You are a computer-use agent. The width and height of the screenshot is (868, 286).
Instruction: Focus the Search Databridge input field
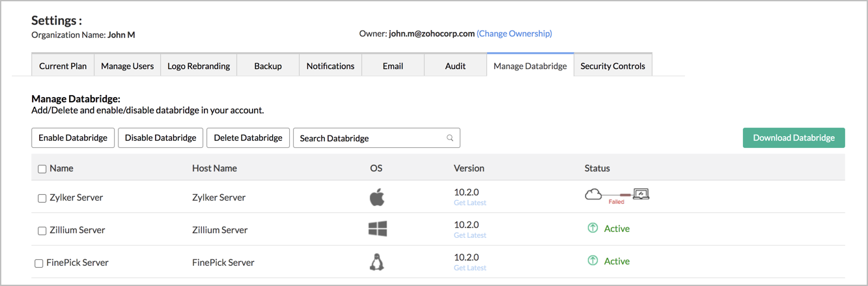click(x=368, y=138)
